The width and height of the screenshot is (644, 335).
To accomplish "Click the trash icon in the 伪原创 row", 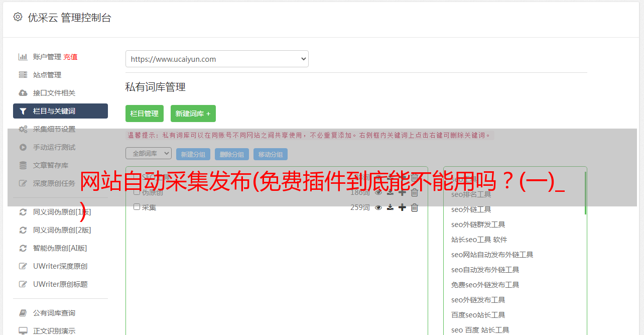I will [x=414, y=192].
